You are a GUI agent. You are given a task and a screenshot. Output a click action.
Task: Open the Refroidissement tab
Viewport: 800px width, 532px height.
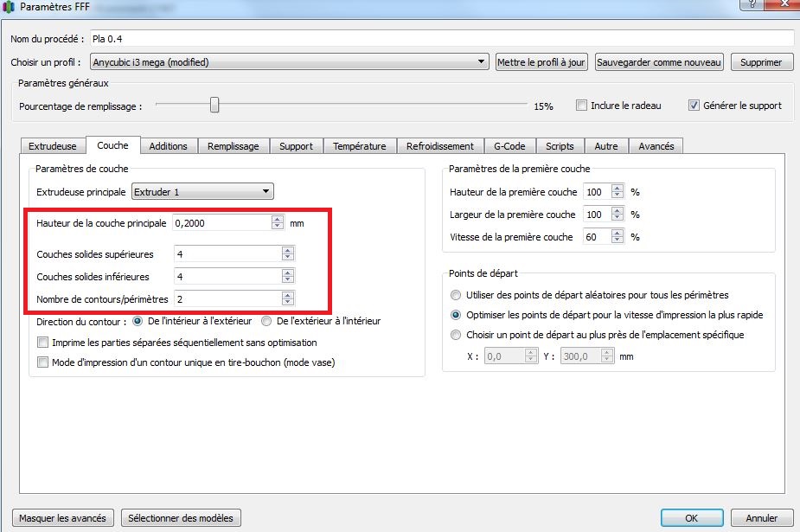click(x=440, y=146)
